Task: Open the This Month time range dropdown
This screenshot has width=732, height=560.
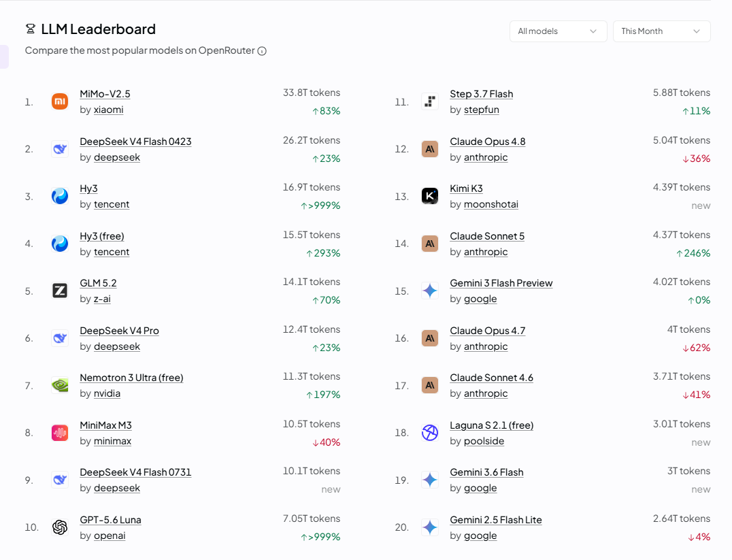Action: tap(661, 31)
